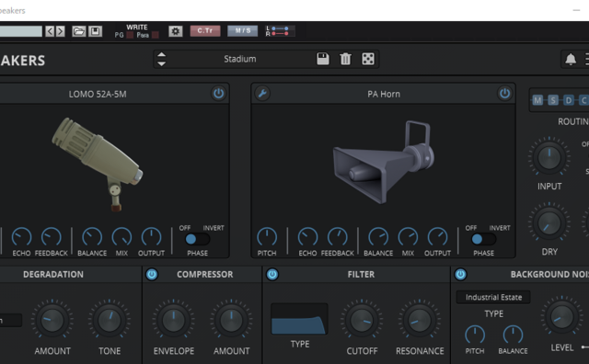The width and height of the screenshot is (589, 364).
Task: Toggle microphone PHASE invert switch
Action: point(197,239)
